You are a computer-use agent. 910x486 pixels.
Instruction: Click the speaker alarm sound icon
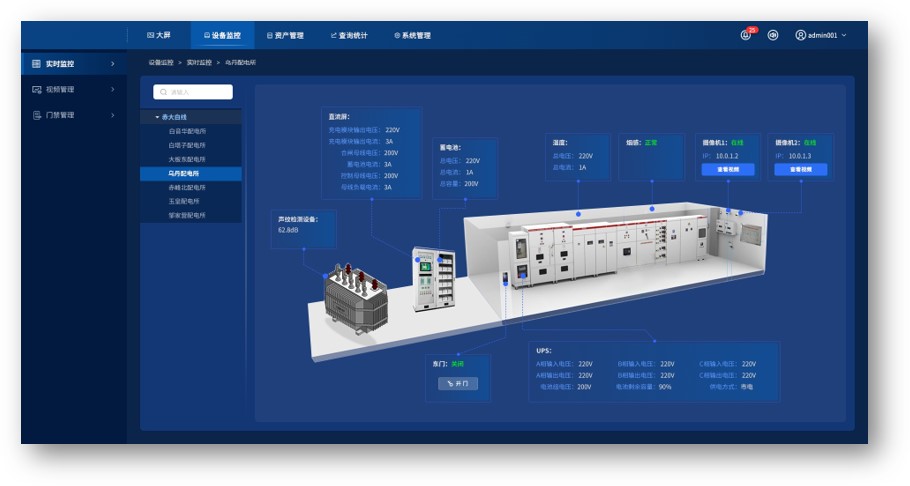pyautogui.click(x=773, y=35)
